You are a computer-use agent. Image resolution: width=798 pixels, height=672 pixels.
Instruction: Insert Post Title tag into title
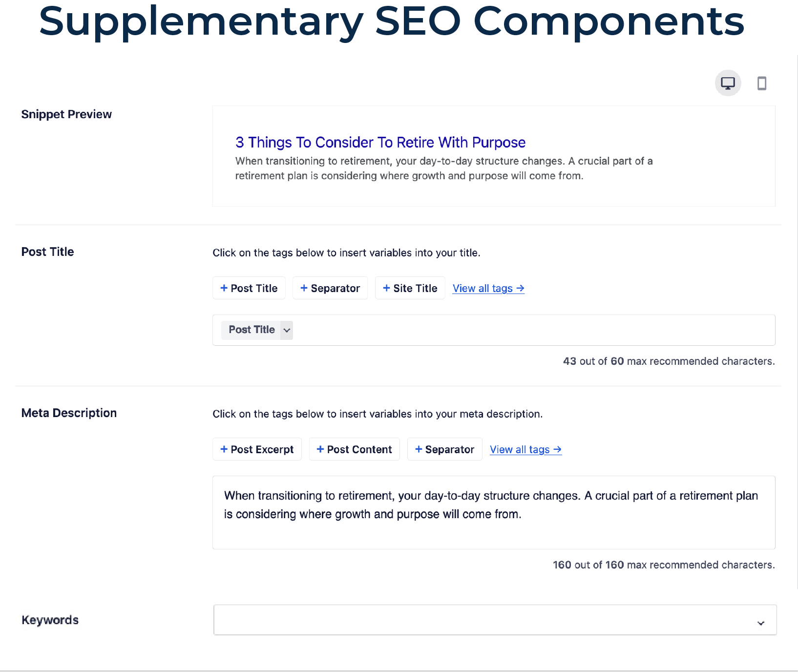pyautogui.click(x=249, y=288)
